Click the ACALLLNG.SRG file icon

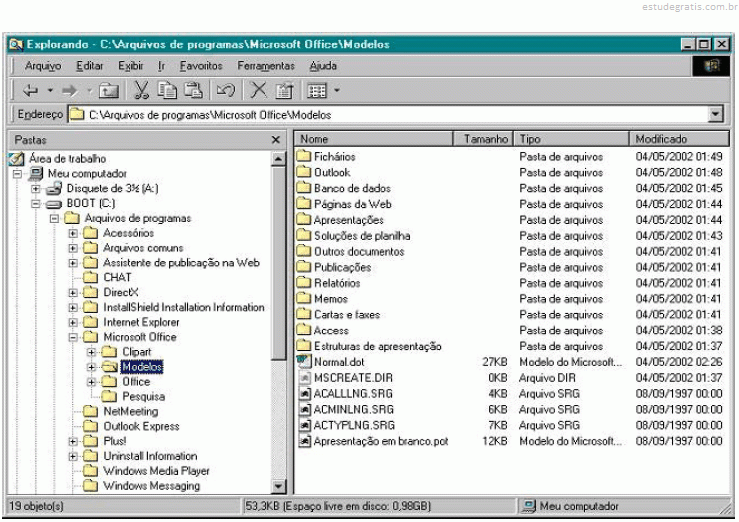304,393
